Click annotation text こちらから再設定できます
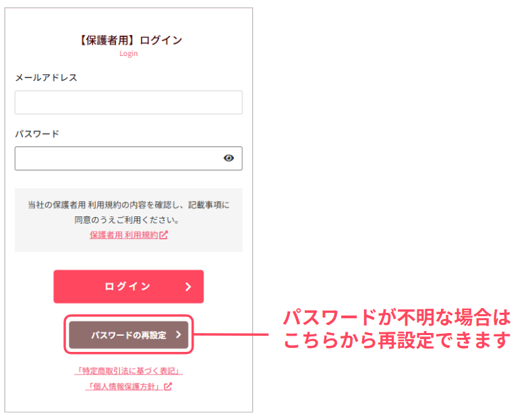The width and height of the screenshot is (530, 420). (x=396, y=341)
